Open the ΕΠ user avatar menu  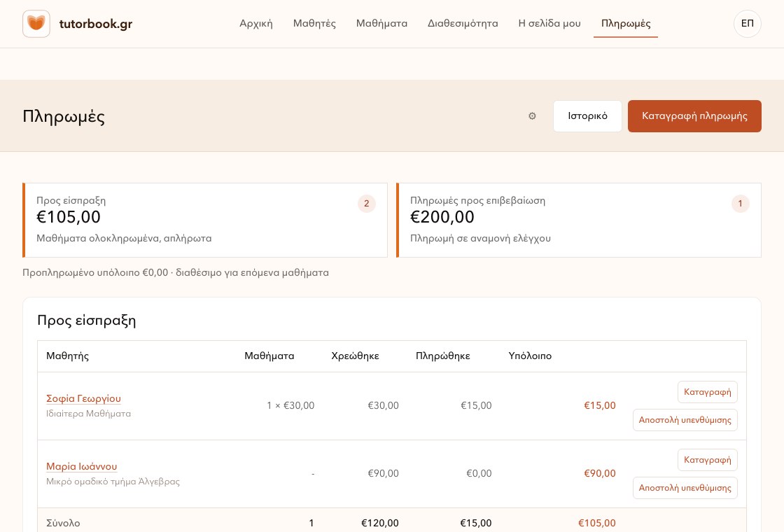747,24
